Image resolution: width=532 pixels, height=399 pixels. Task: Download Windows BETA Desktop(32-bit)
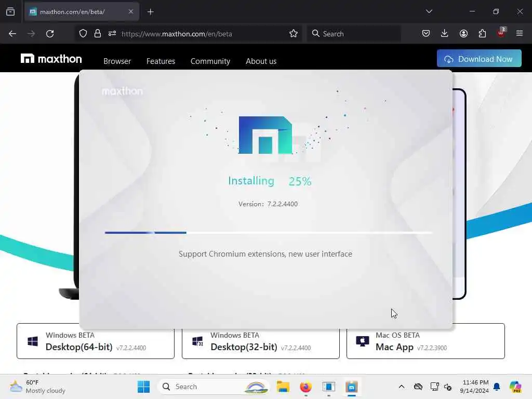[x=261, y=341]
